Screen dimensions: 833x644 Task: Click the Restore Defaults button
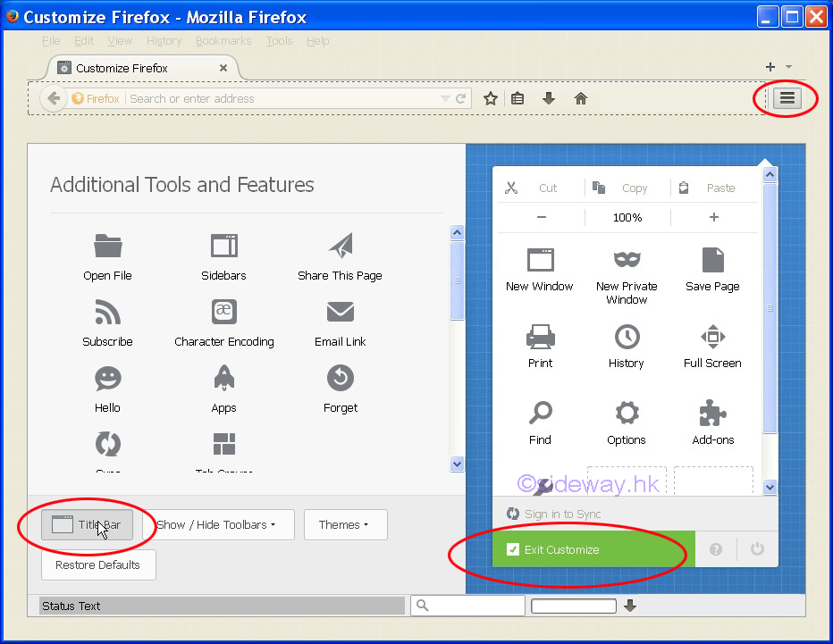tap(98, 565)
